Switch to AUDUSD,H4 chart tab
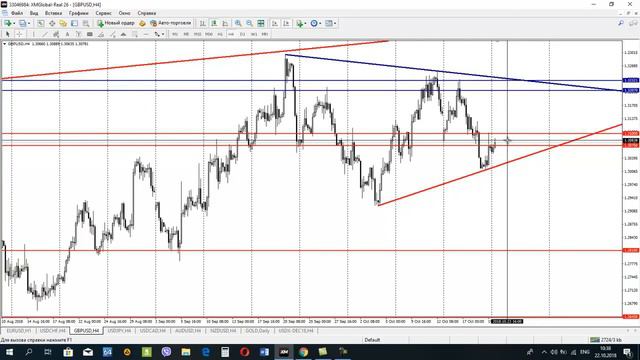The image size is (640, 360). click(x=188, y=331)
